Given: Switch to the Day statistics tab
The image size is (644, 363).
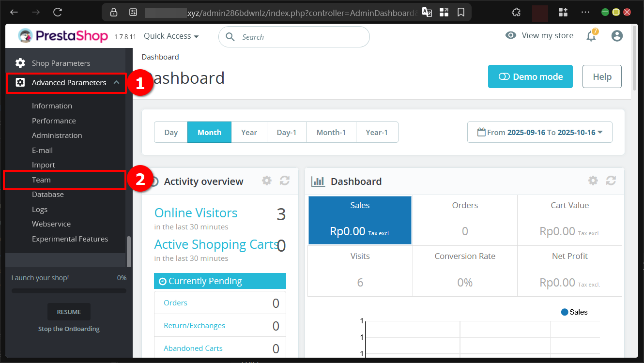Looking at the screenshot, I should tap(171, 132).
